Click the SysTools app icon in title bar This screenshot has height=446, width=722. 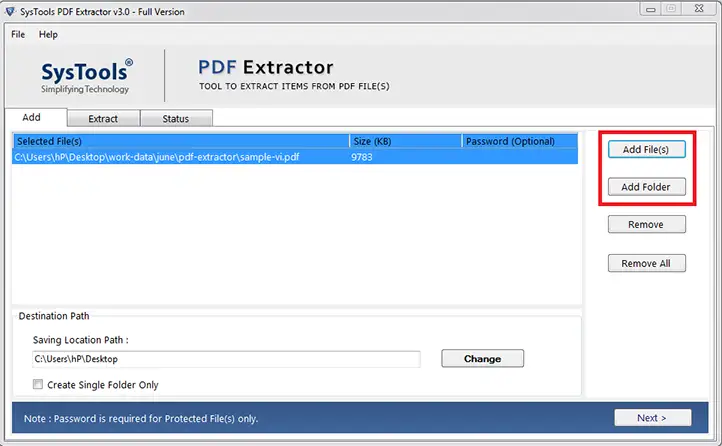tap(10, 11)
